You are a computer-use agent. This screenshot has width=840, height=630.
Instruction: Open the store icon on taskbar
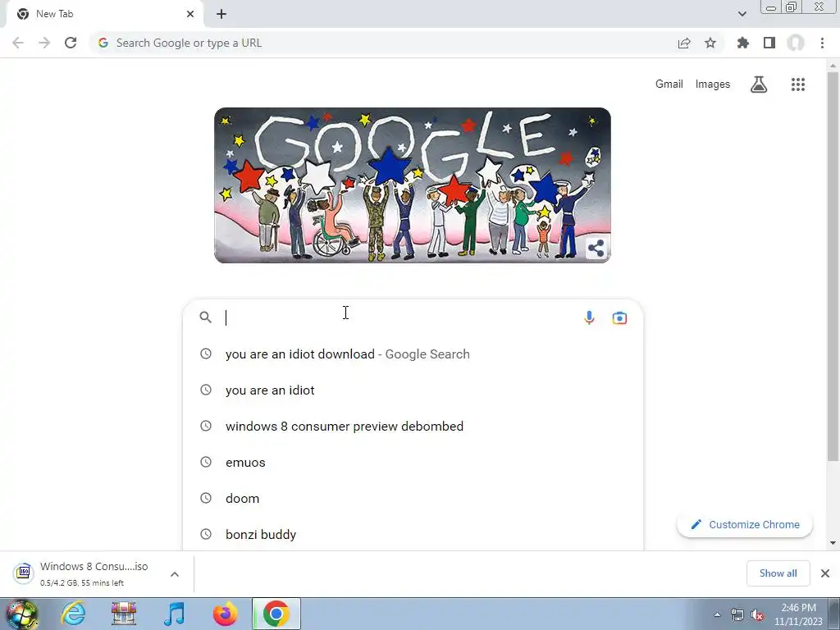124,614
